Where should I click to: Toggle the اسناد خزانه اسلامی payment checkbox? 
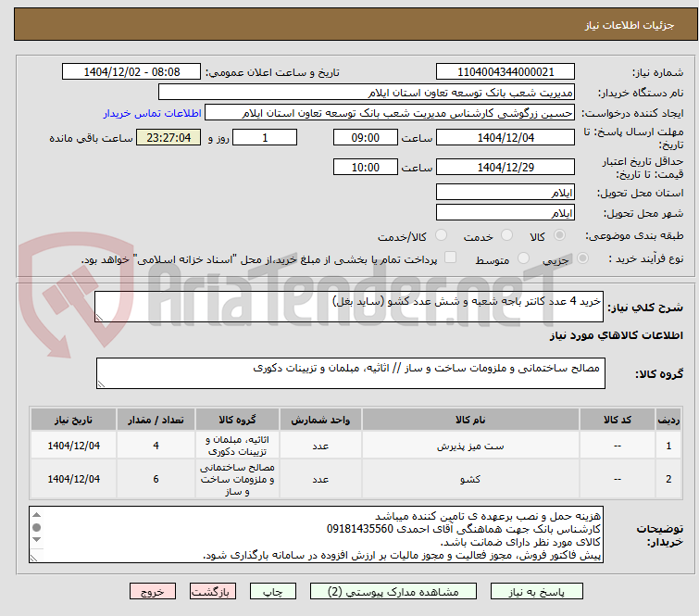point(451,258)
